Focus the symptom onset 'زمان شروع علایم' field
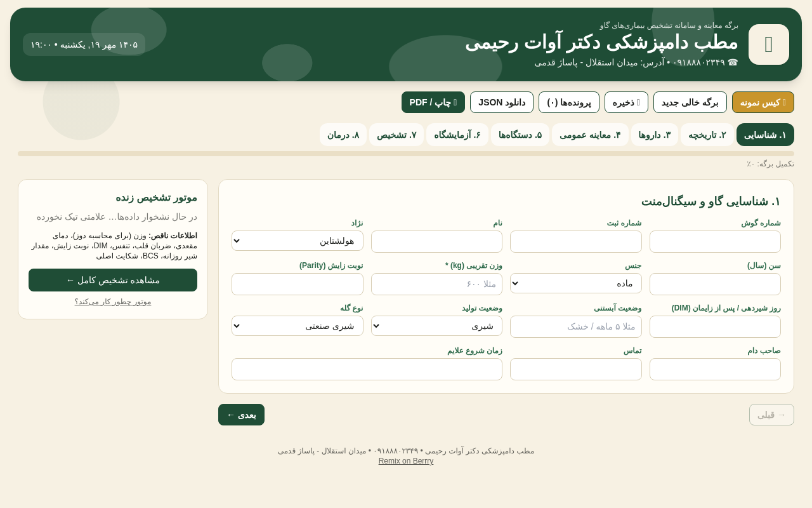Image resolution: width=812 pixels, height=508 pixels. click(367, 369)
